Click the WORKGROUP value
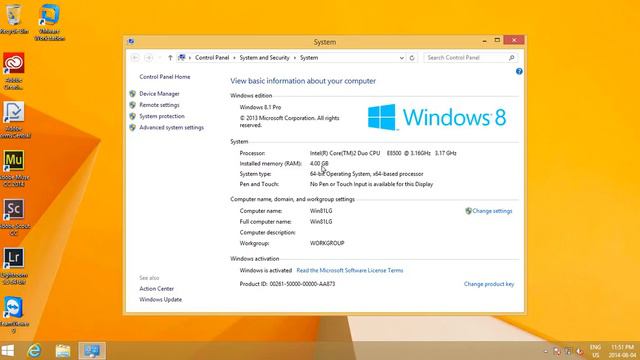The width and height of the screenshot is (640, 360). tap(327, 243)
